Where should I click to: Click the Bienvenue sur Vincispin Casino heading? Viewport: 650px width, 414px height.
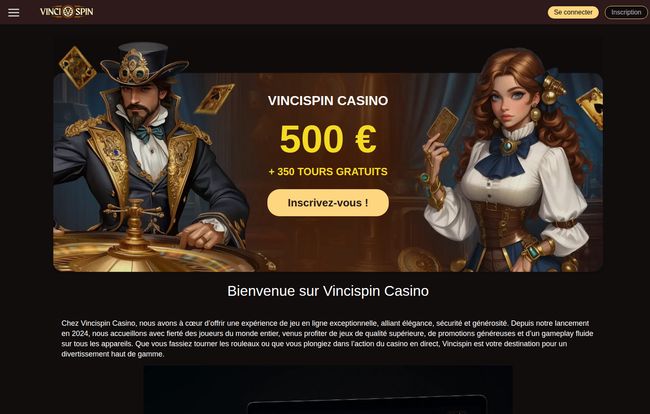[x=328, y=291]
